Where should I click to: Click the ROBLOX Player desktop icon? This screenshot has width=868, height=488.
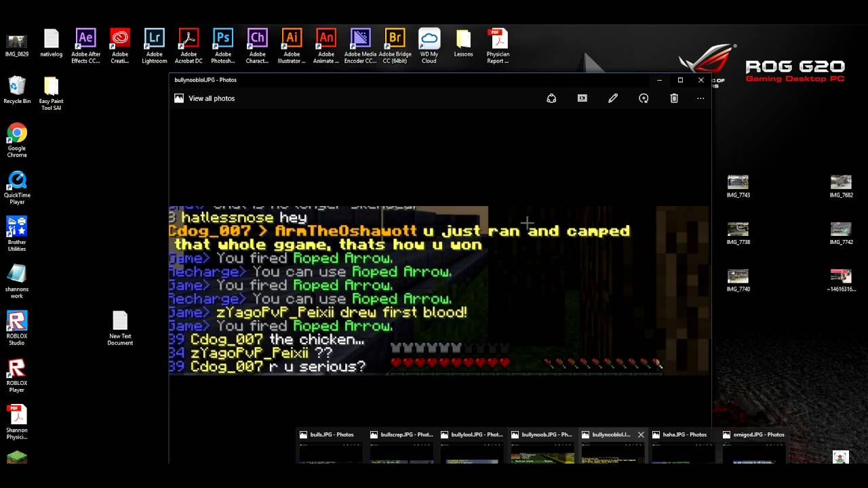[17, 375]
